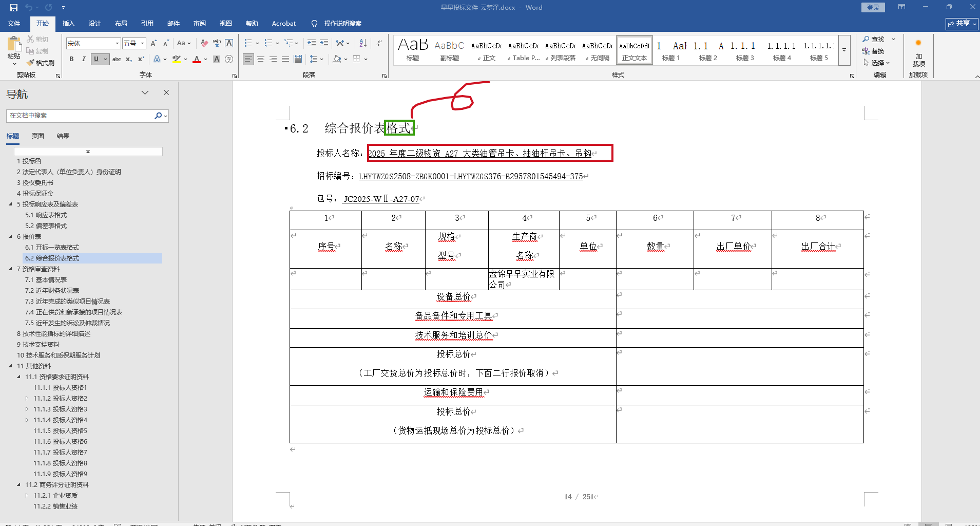The width and height of the screenshot is (980, 526).
Task: Show or hide paragraph marks
Action: [x=379, y=44]
